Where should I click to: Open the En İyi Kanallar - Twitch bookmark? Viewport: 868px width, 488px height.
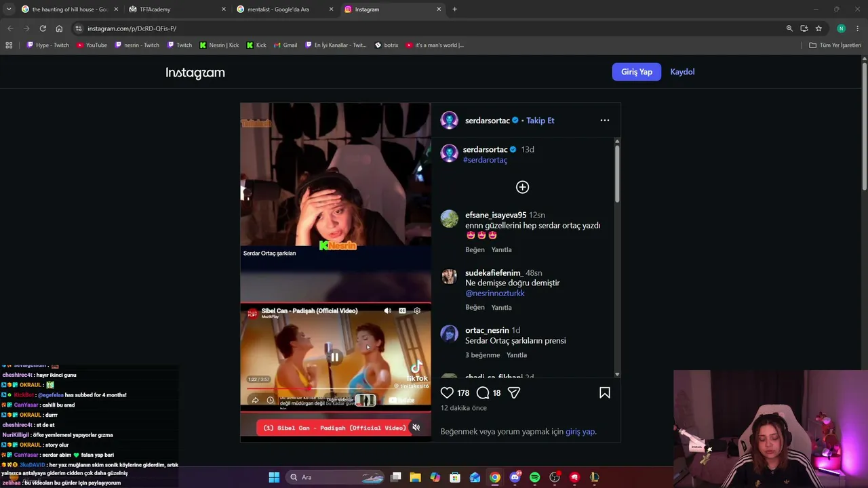click(336, 45)
